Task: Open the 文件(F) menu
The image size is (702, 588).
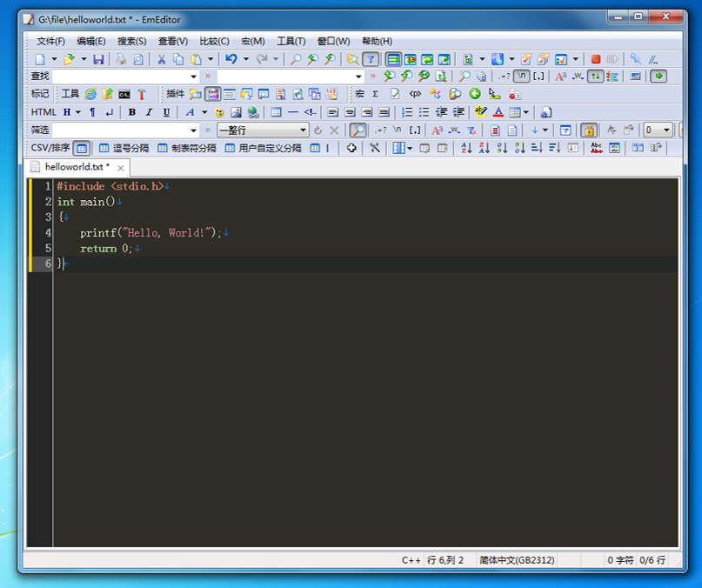Action: click(x=50, y=41)
